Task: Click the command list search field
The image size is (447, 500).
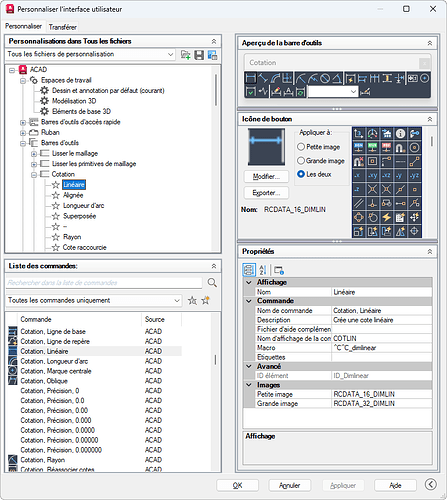Action: click(x=104, y=283)
